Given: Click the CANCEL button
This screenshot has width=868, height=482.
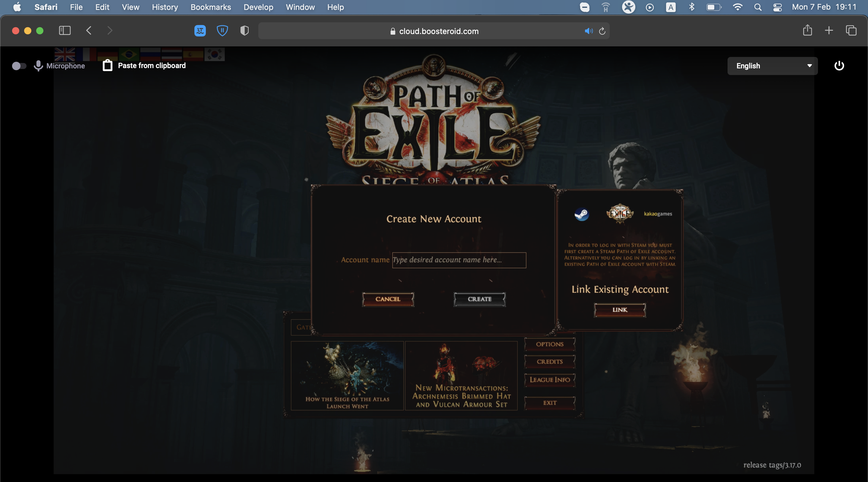Looking at the screenshot, I should 388,299.
